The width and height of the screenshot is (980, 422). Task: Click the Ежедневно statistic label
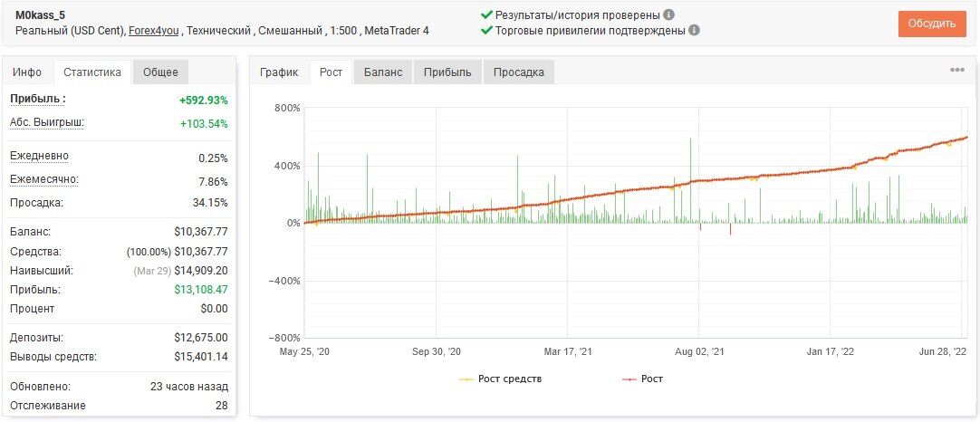(39, 157)
